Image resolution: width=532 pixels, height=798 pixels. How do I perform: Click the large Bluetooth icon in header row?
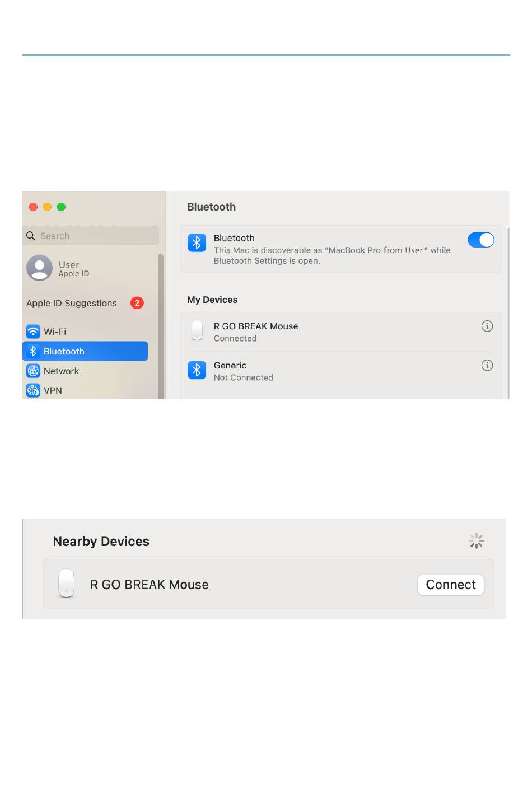pos(197,243)
